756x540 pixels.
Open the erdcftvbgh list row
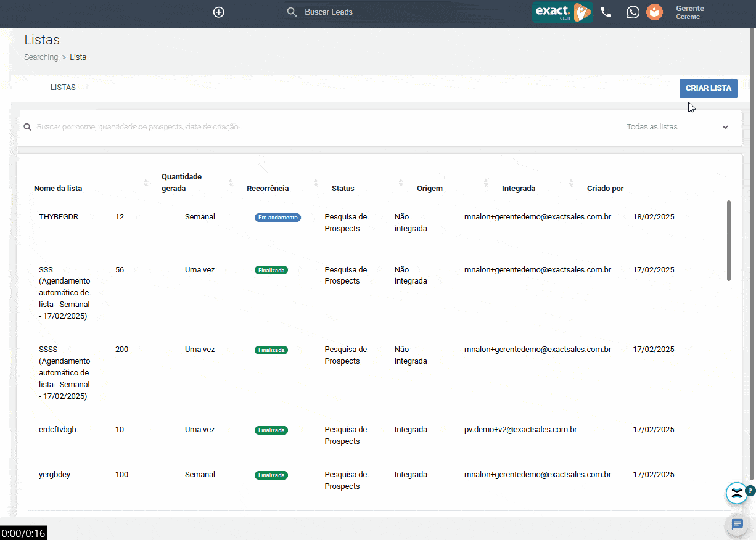[x=57, y=430]
